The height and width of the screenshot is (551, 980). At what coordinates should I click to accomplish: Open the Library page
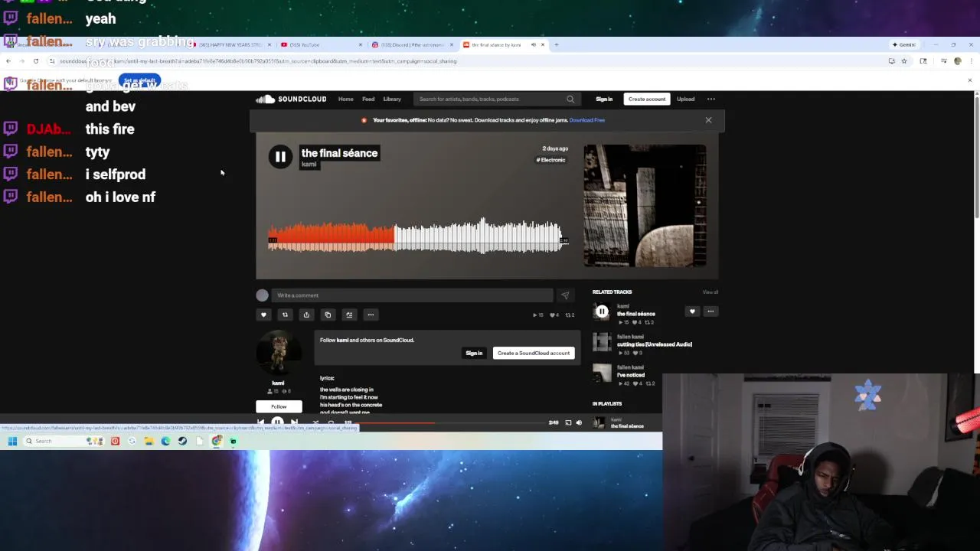[x=392, y=99]
